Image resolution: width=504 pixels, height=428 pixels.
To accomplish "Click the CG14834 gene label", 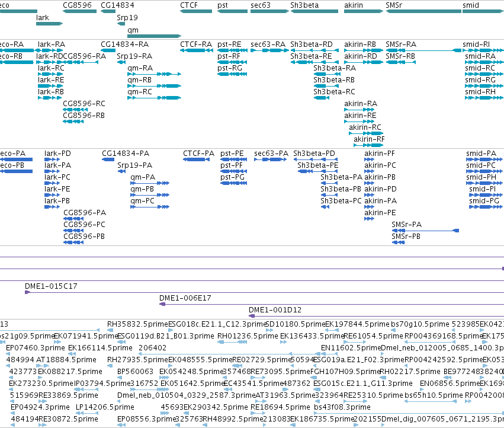I will [x=117, y=5].
